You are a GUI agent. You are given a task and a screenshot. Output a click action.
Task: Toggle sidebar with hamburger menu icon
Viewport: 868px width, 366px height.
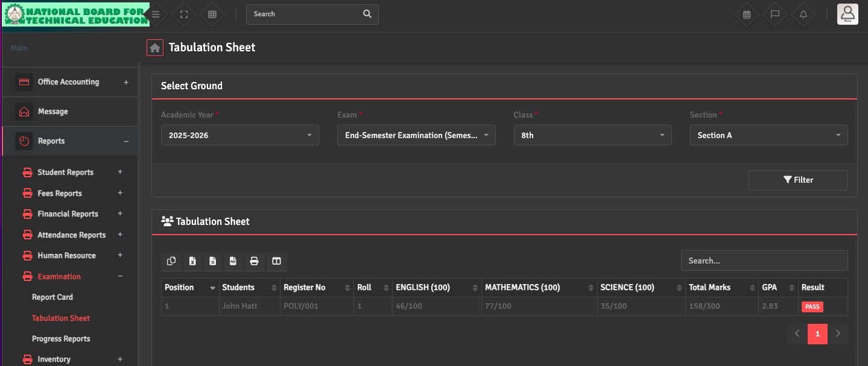pyautogui.click(x=156, y=14)
